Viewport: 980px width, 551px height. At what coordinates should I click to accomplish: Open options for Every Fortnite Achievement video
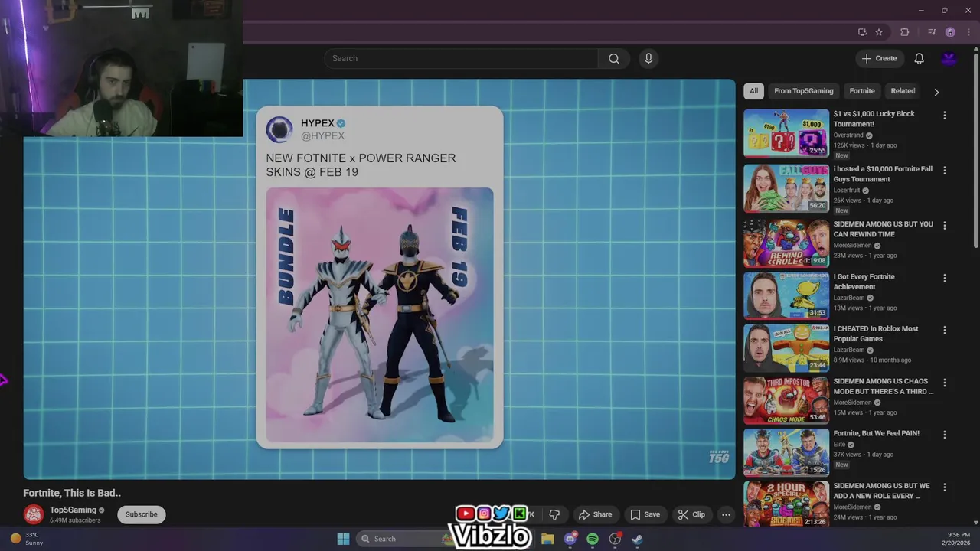click(944, 278)
